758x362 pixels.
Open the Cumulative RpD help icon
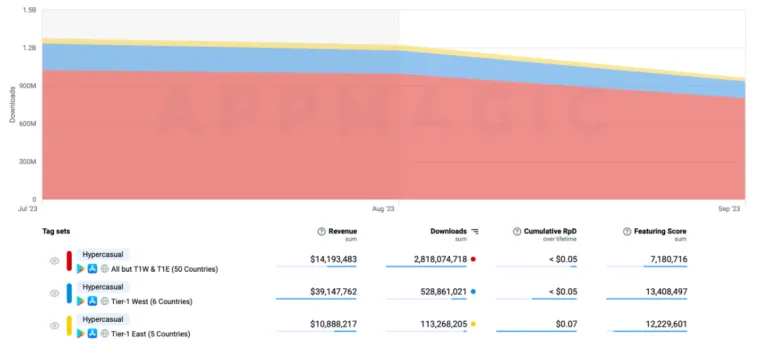pyautogui.click(x=517, y=232)
